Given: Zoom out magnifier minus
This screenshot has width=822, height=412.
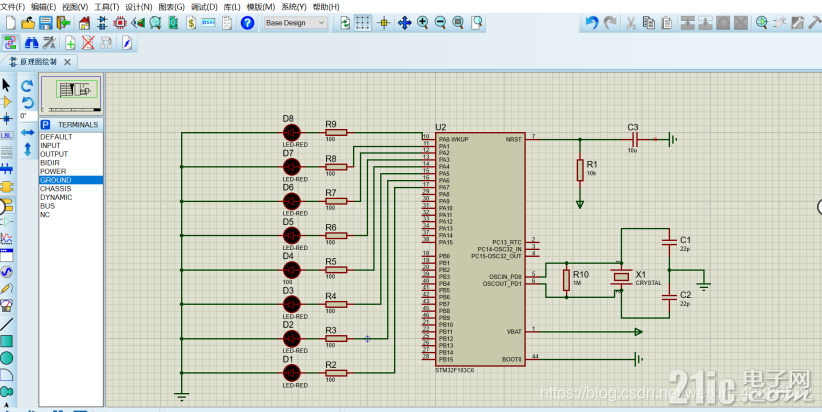Looking at the screenshot, I should 440,23.
